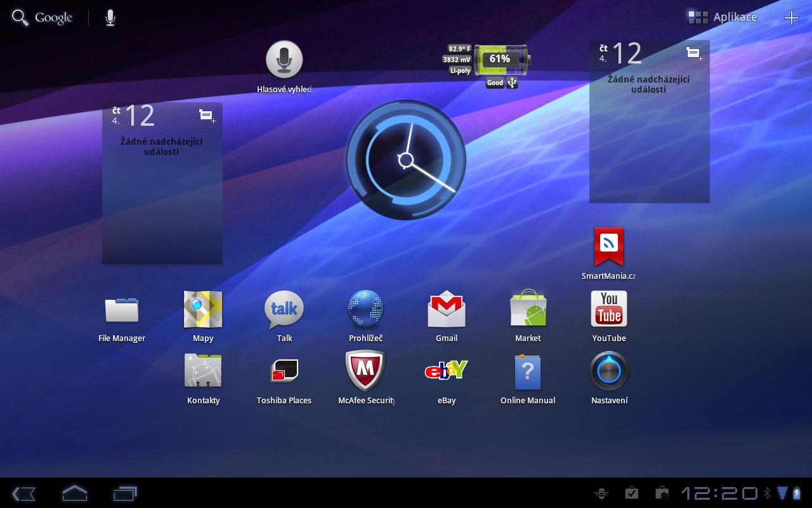Open the checkmark bag notification icon
Viewport: 812px width, 508px height.
tap(631, 493)
